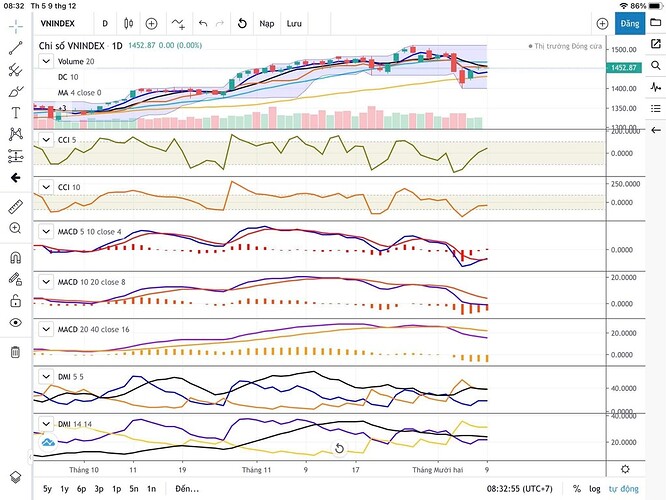Redo the chart action
Viewport: 666px width, 500px height.
pos(220,23)
